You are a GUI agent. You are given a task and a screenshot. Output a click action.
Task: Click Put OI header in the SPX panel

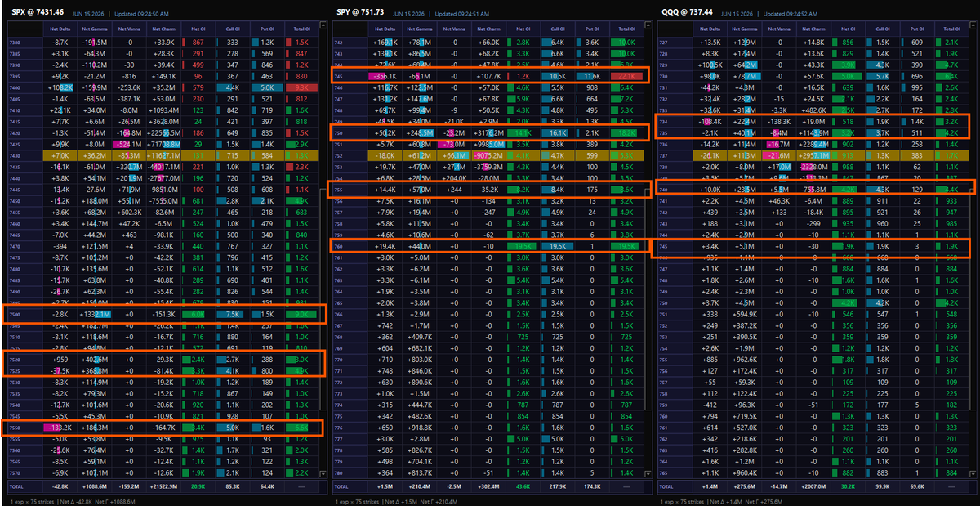click(265, 28)
